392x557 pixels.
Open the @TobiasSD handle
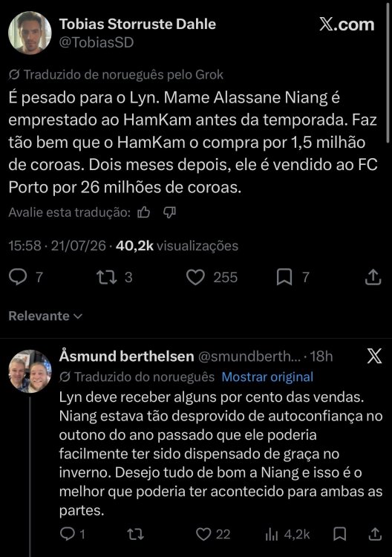[x=97, y=42]
